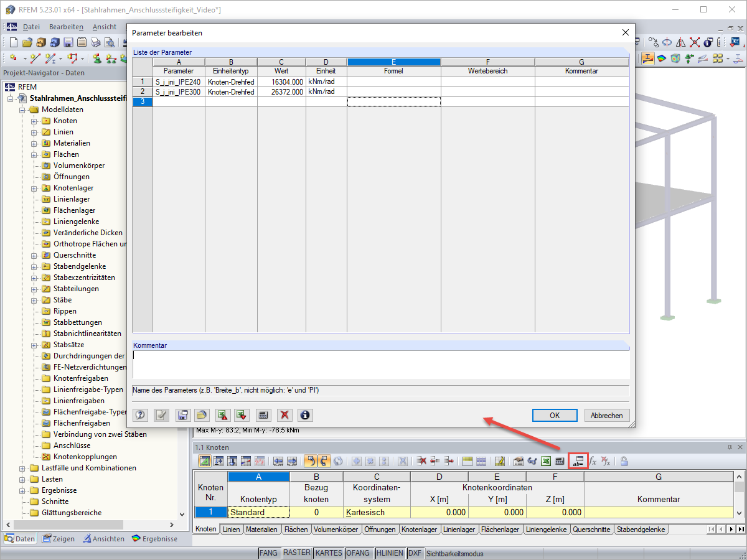Viewport: 747px width, 560px height.
Task: Confirm the dialog with OK
Action: click(555, 416)
